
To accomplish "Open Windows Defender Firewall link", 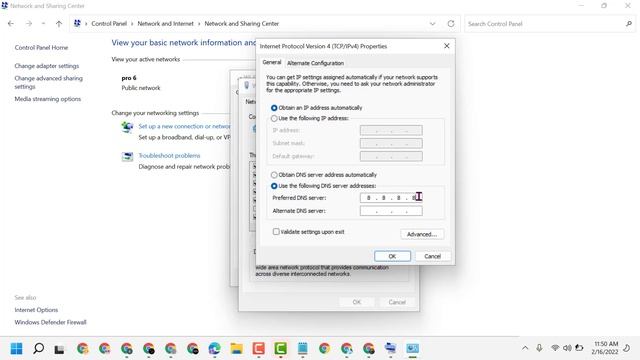I will coord(51,322).
